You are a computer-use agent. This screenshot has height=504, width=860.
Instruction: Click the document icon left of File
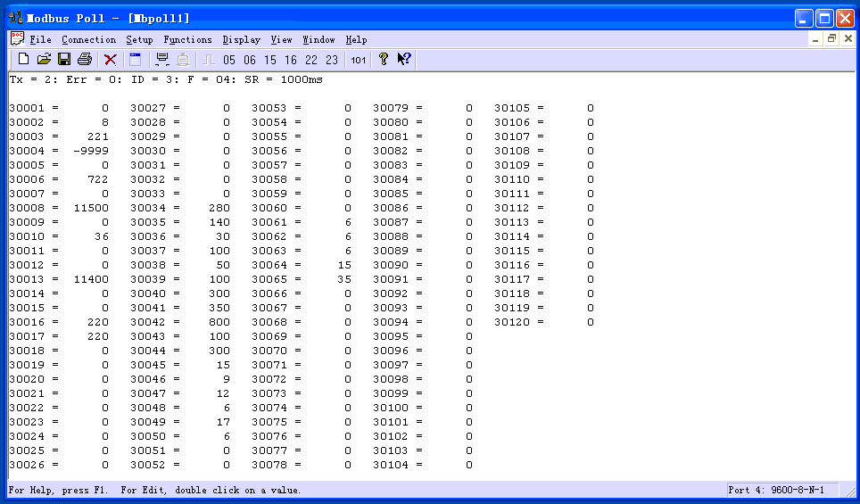point(17,38)
